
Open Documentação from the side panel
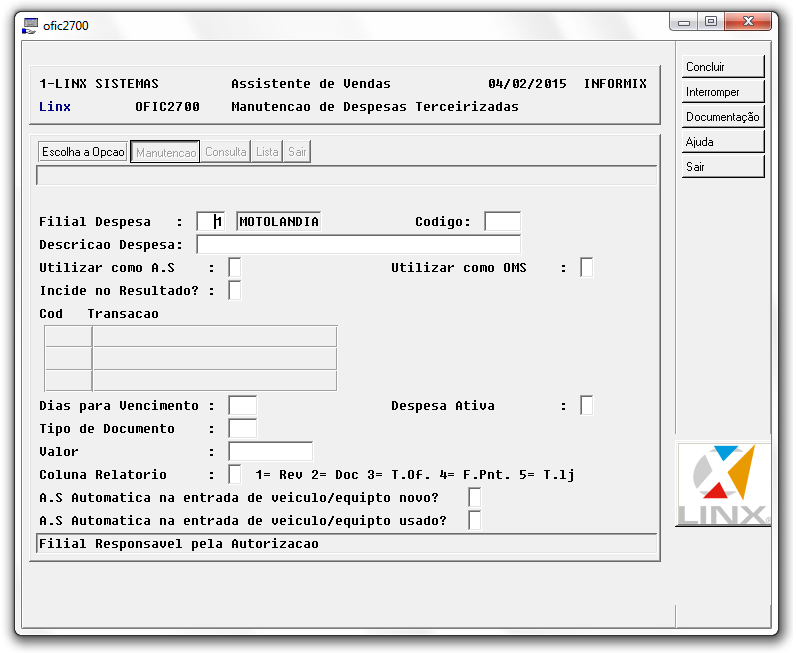(722, 117)
